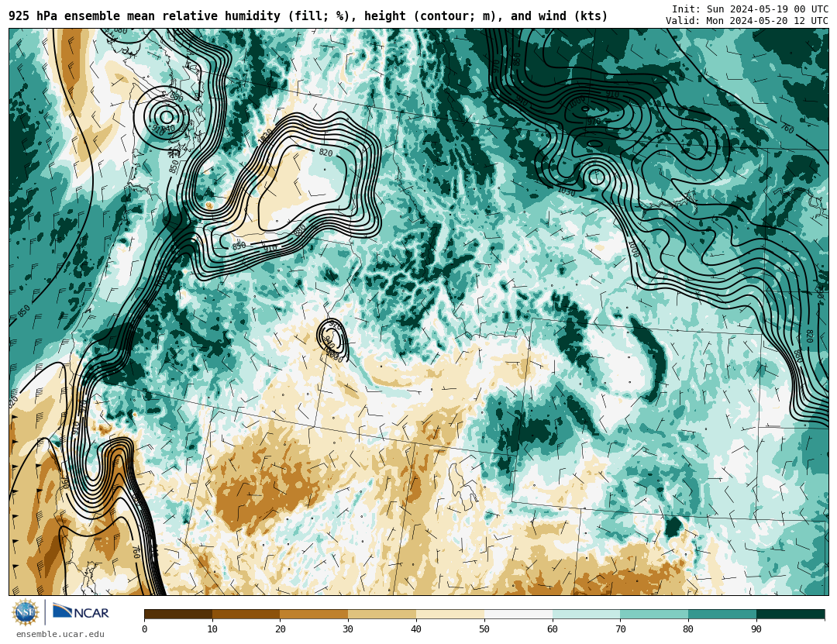Click the 90-100 darkest green colorbar segment
Viewport: 837px width, 644px height.
(790, 614)
